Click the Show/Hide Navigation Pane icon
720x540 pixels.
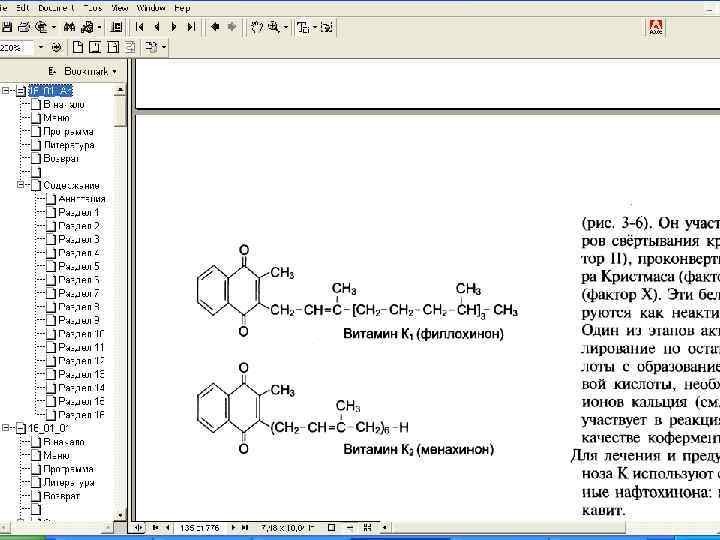(117, 28)
